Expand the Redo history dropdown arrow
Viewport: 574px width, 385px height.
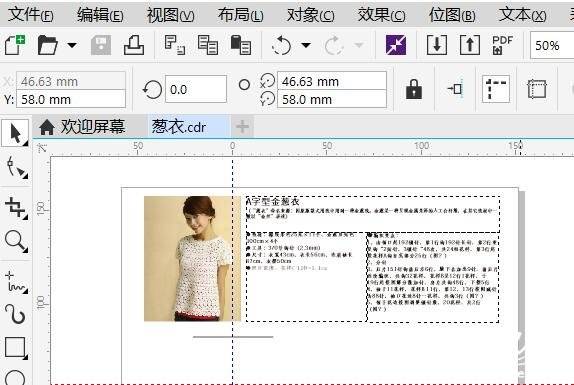click(359, 45)
